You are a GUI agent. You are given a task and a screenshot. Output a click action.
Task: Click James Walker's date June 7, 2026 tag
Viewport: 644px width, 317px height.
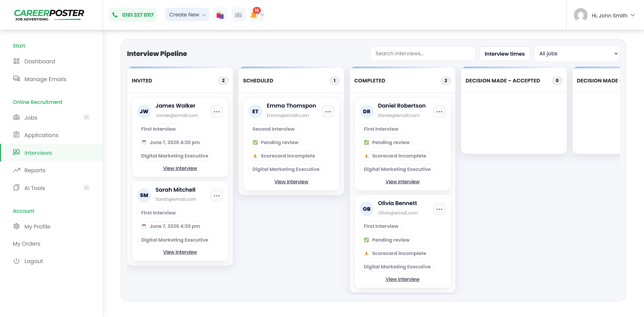pyautogui.click(x=170, y=142)
